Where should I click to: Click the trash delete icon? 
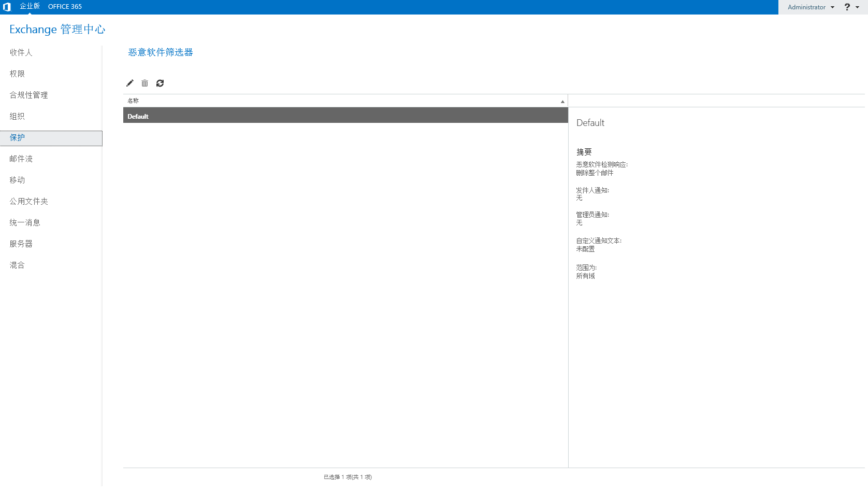tap(145, 83)
